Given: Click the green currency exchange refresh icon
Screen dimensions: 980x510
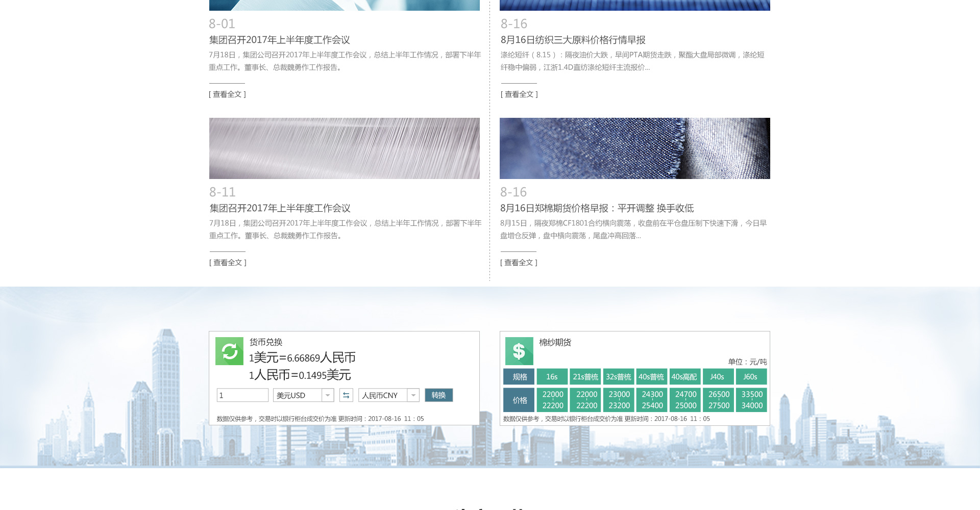Looking at the screenshot, I should pyautogui.click(x=229, y=351).
